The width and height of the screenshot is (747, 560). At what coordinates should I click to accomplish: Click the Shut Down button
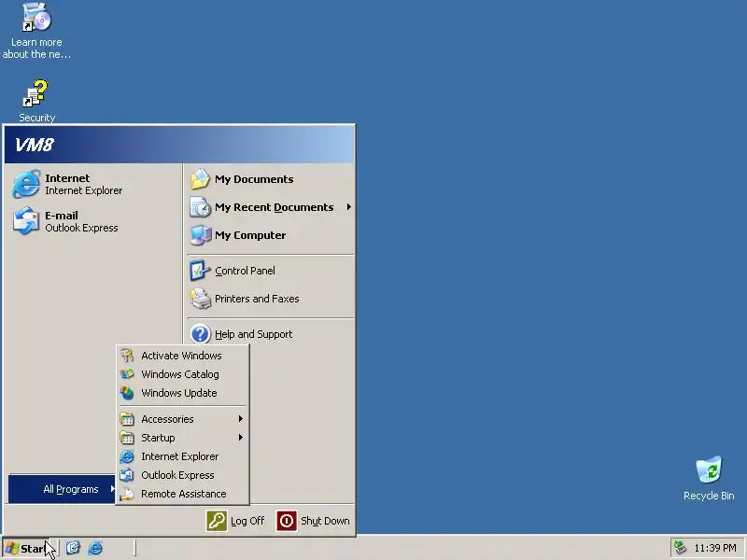pos(314,521)
